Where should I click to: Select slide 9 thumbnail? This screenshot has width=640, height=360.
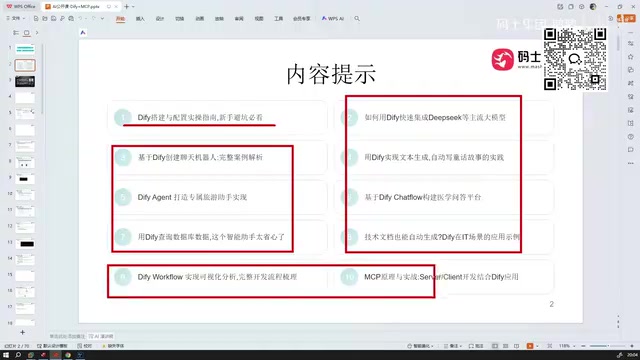pyautogui.click(x=25, y=179)
